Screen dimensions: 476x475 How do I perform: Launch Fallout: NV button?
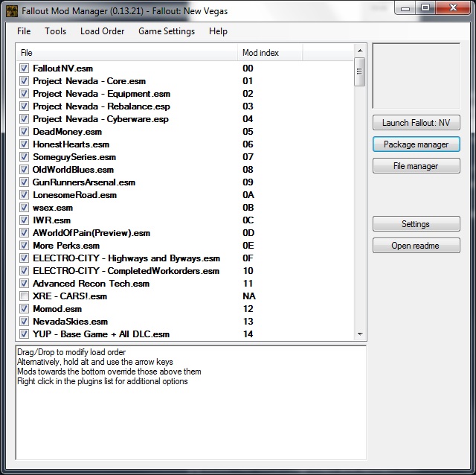click(416, 123)
